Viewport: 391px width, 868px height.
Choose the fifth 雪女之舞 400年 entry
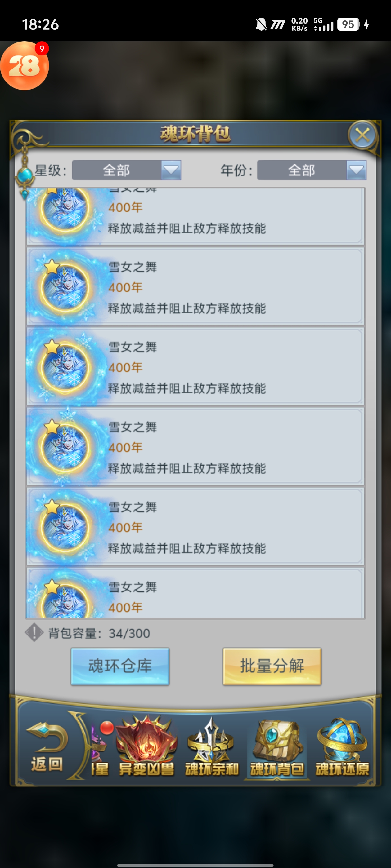coord(195,526)
